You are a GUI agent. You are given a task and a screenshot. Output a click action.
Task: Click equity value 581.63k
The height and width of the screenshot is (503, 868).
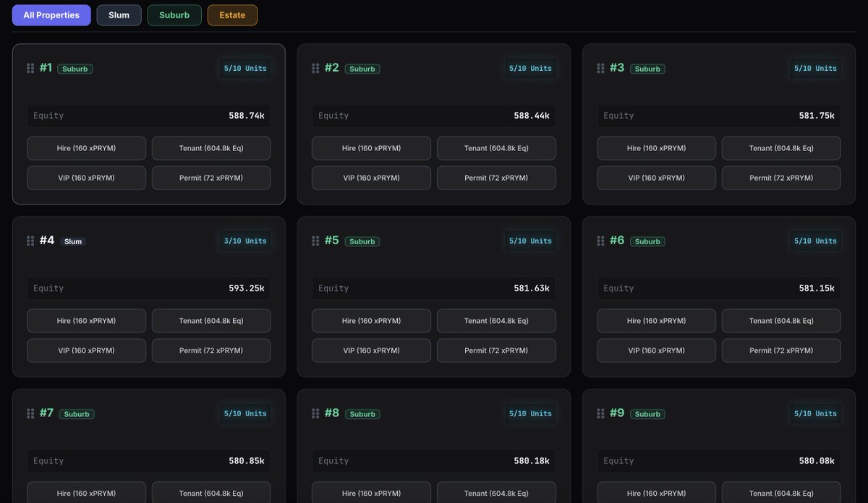(532, 288)
